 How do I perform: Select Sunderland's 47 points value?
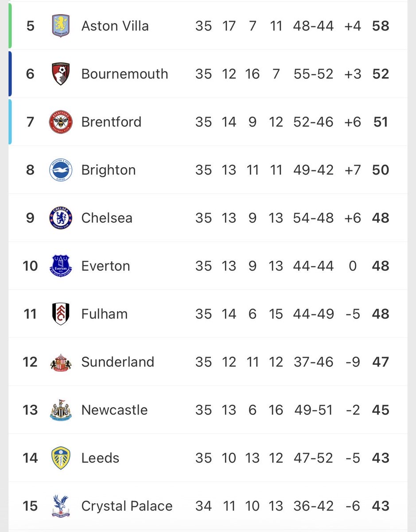[381, 362]
